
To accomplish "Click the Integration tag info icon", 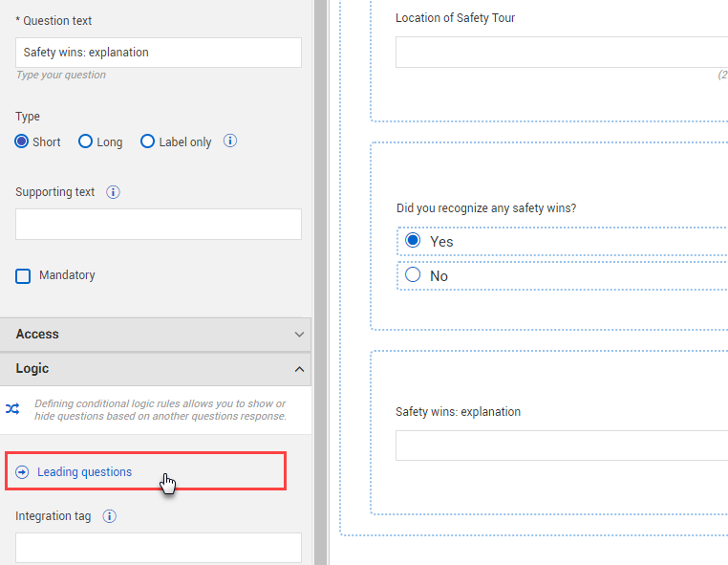I will 109,516.
